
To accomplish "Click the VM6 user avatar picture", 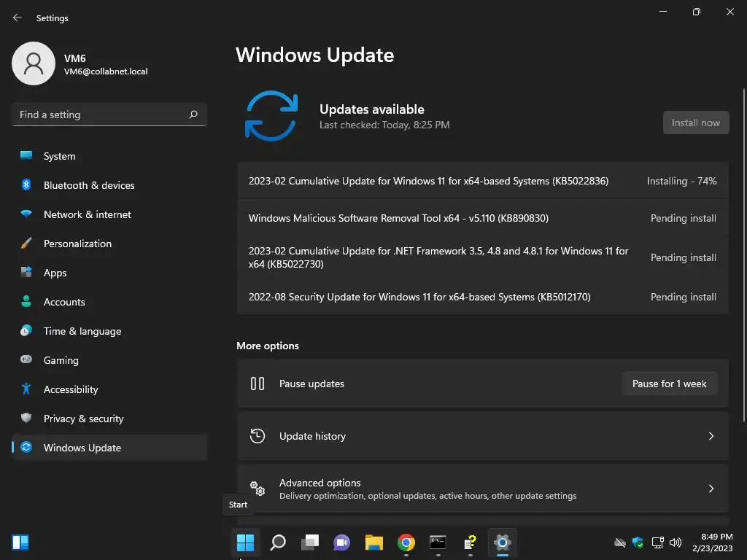I will click(x=34, y=63).
